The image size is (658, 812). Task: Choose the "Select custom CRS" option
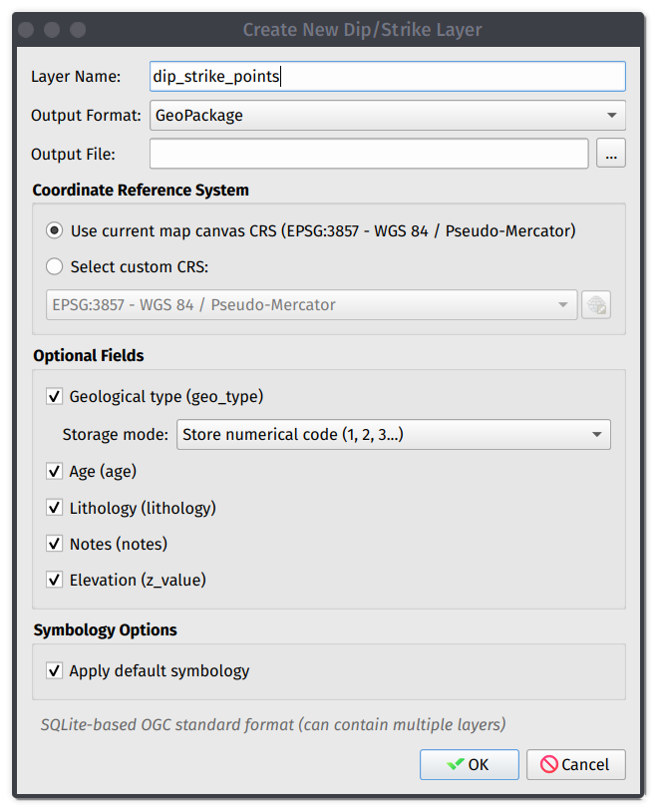click(x=55, y=266)
